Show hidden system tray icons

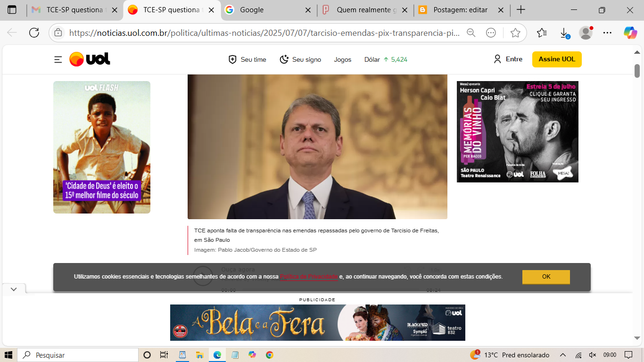coord(563,355)
